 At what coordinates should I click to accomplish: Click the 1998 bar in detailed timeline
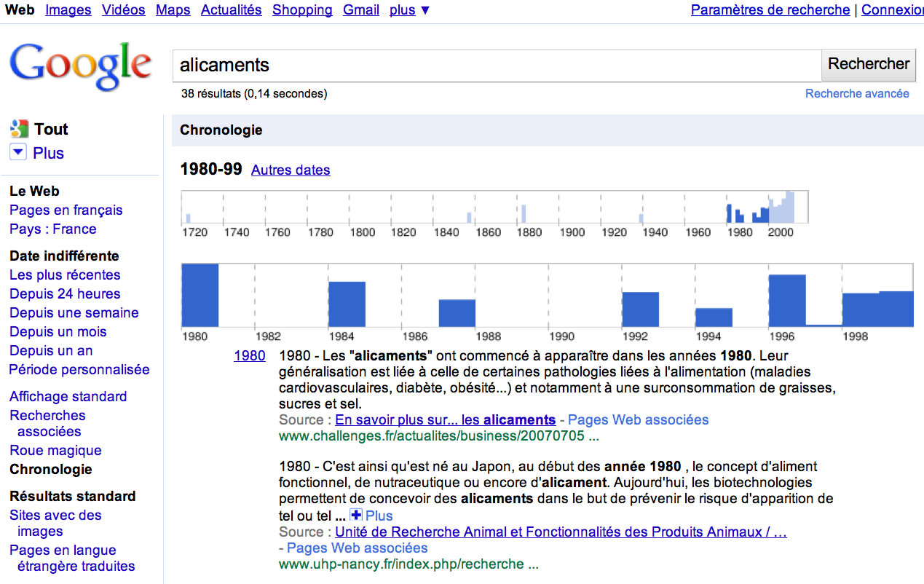tap(861, 310)
